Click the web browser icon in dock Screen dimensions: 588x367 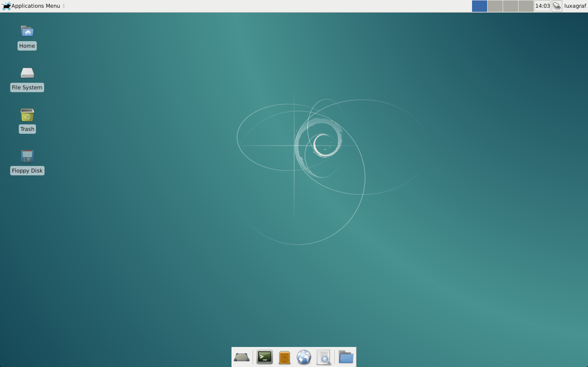(304, 356)
